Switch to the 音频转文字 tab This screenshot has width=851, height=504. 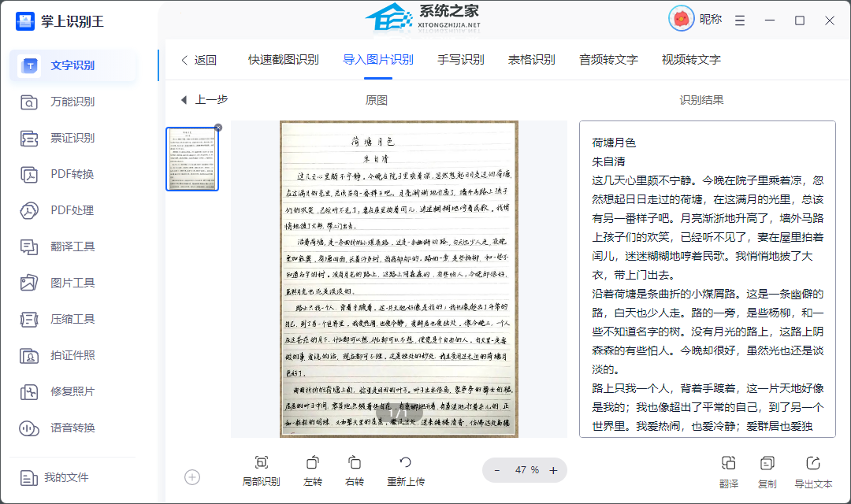pyautogui.click(x=608, y=60)
